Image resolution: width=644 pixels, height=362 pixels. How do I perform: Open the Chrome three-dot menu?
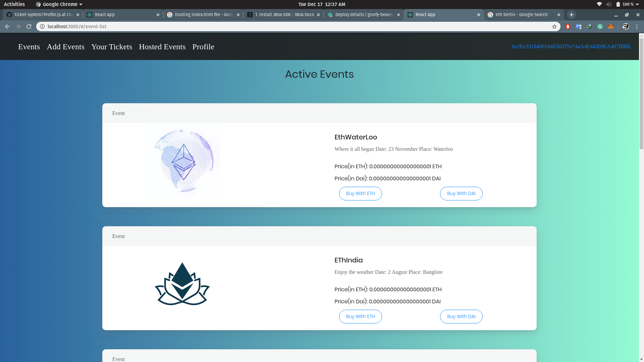(x=637, y=26)
